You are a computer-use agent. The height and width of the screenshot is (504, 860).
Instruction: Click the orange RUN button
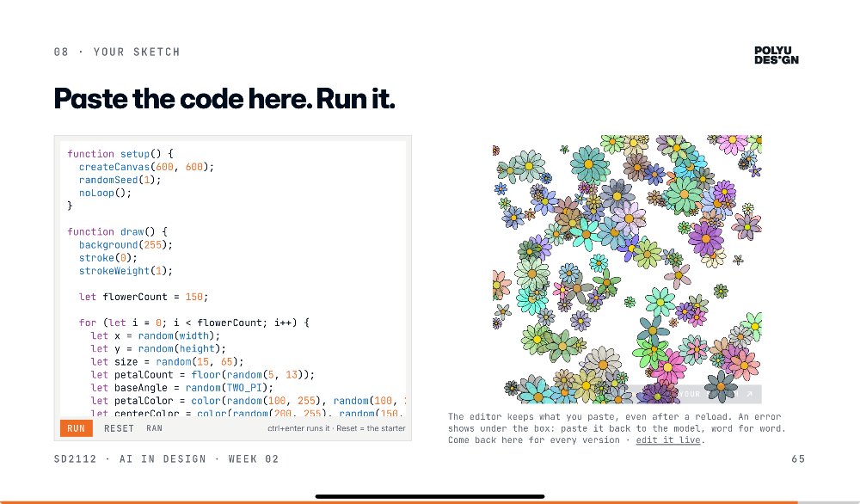[77, 428]
